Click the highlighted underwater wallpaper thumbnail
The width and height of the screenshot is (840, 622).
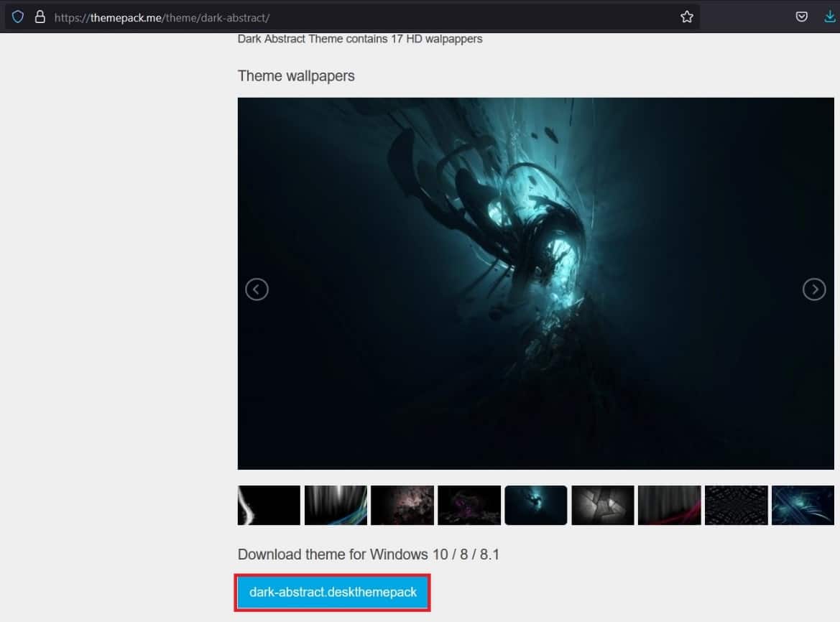click(536, 505)
